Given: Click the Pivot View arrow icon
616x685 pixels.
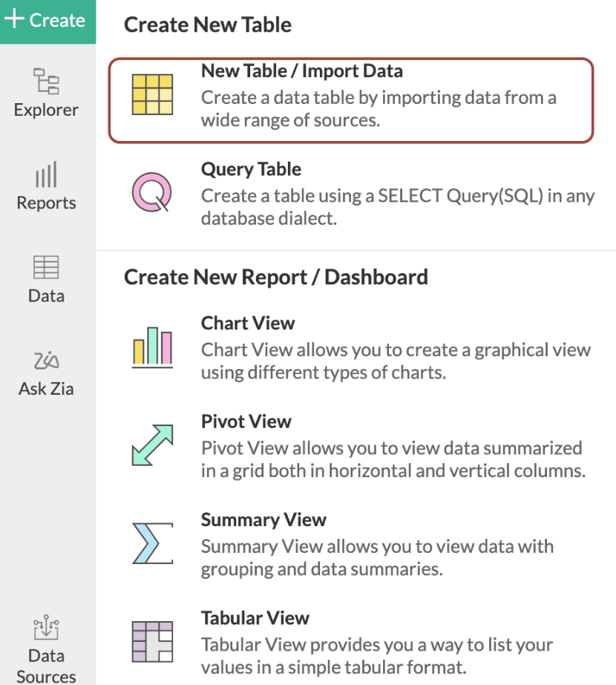Looking at the screenshot, I should [152, 445].
